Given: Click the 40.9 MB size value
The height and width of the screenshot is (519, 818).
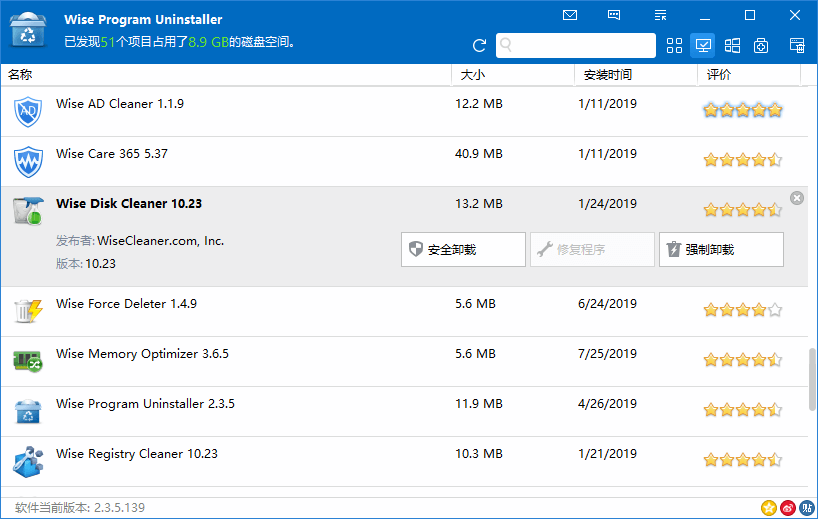Looking at the screenshot, I should coord(478,154).
